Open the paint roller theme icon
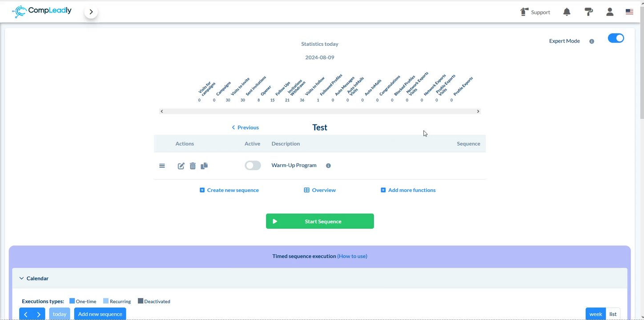 point(588,12)
